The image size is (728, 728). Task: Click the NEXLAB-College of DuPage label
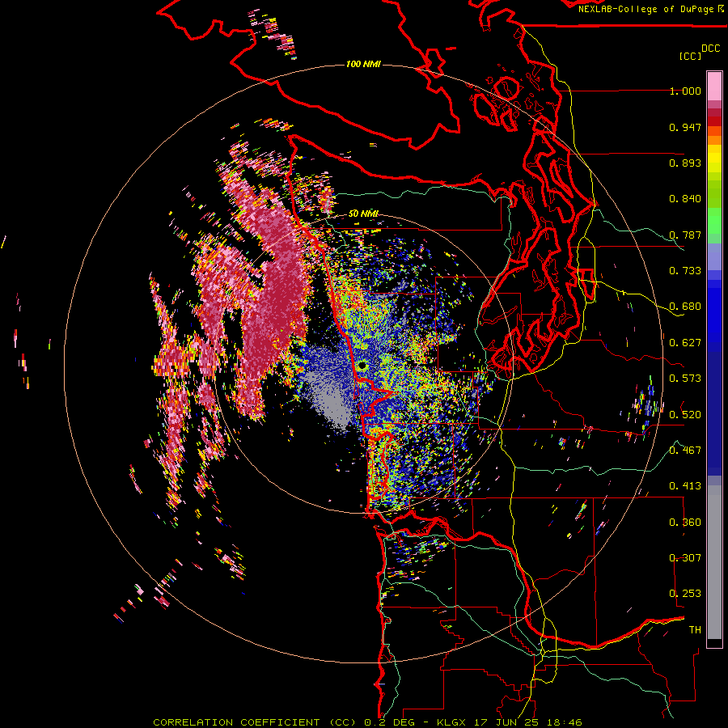645,9
